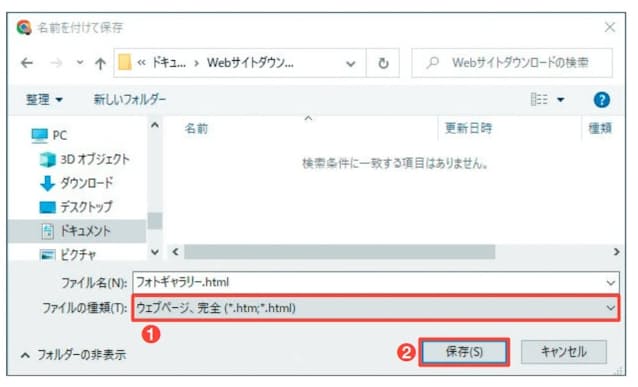Screen dimensions: 638x387
Task: Refresh the current folder view
Action: (383, 63)
